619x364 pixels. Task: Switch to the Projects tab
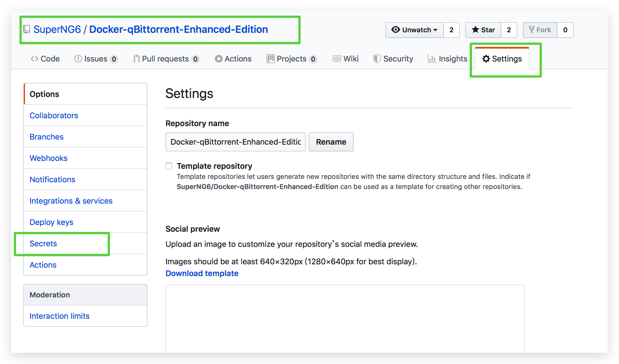click(x=292, y=59)
